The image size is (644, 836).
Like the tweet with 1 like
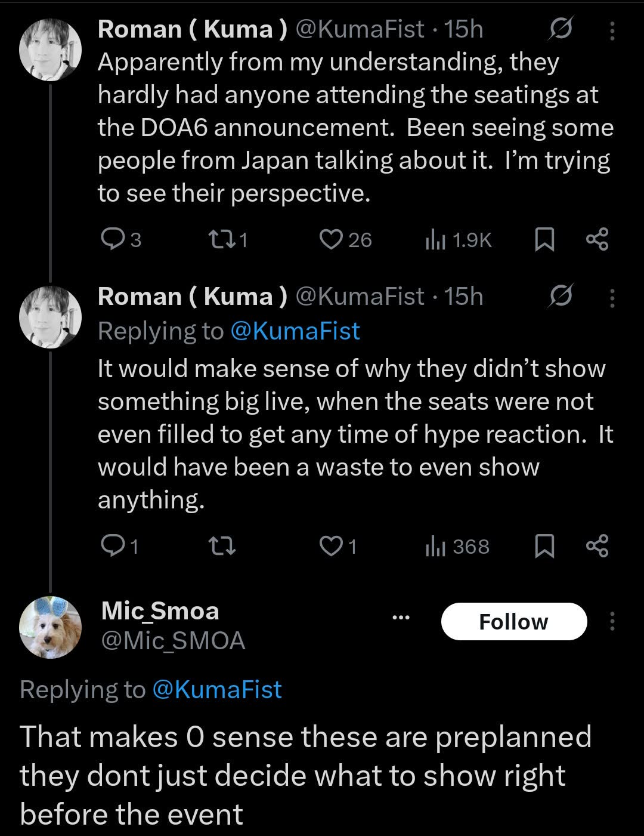pos(338,547)
